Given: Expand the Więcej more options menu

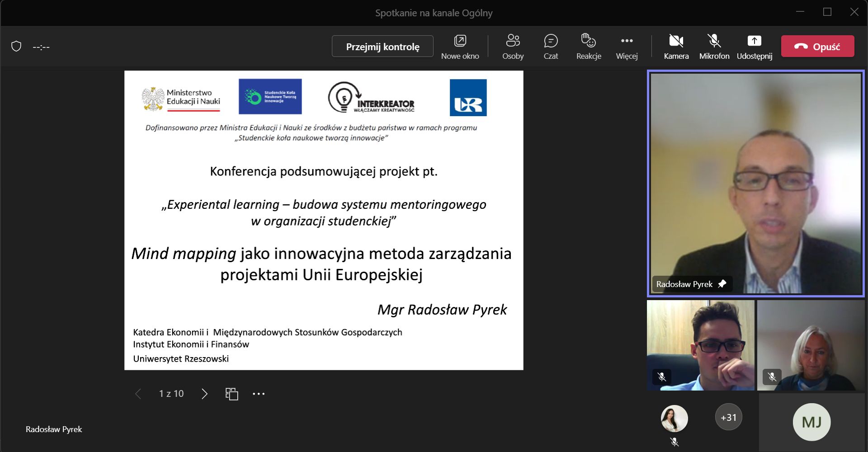Looking at the screenshot, I should pyautogui.click(x=627, y=47).
